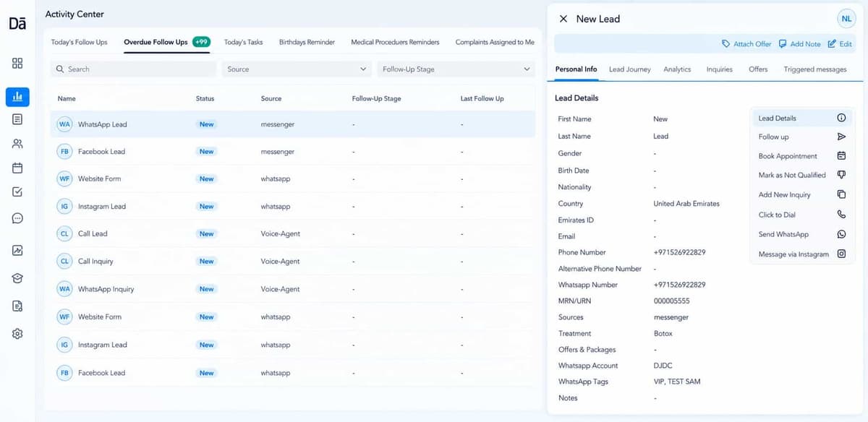
Task: Open the calendar icon in left sidebar
Action: pyautogui.click(x=17, y=168)
